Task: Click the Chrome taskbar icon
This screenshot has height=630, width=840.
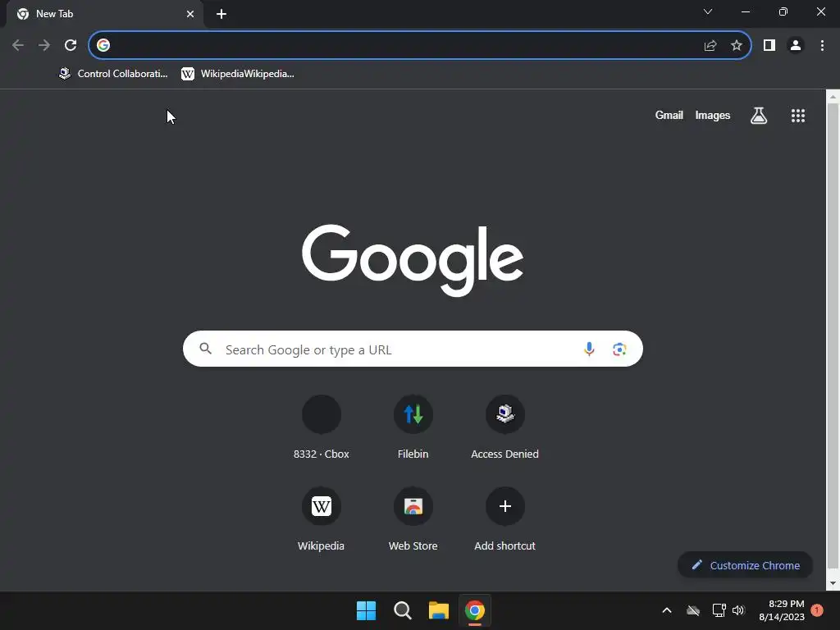Action: [x=475, y=610]
